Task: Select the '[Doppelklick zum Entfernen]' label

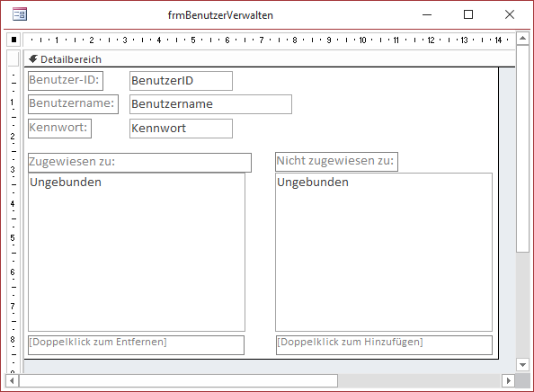Action: coord(136,345)
